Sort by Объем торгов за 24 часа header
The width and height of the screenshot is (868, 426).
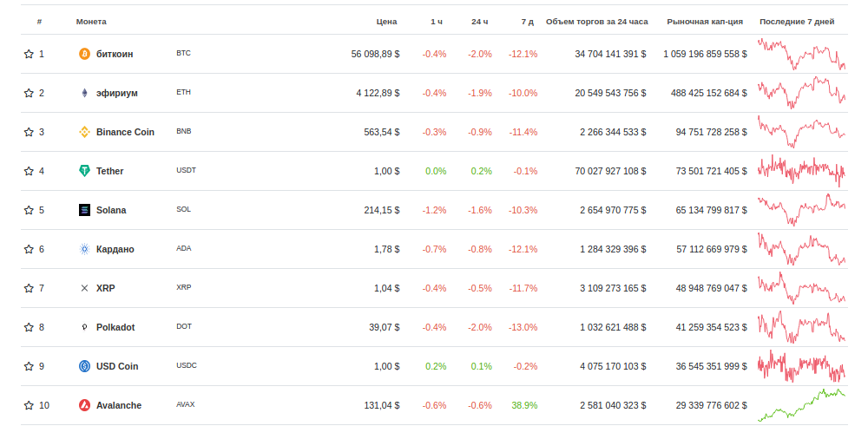point(597,22)
